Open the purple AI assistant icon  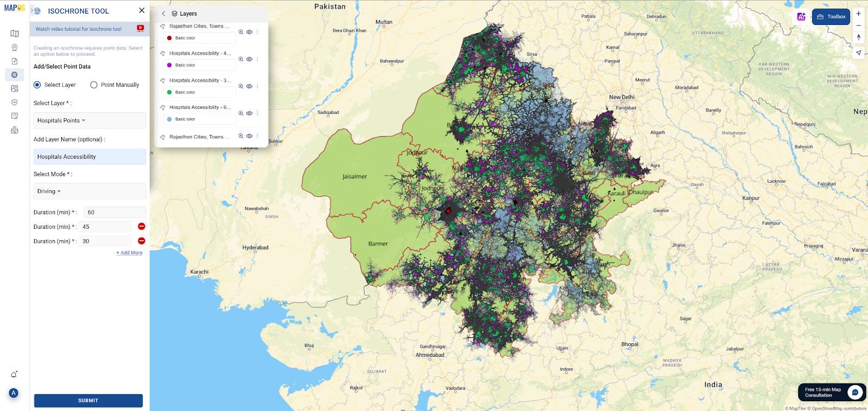tap(801, 17)
